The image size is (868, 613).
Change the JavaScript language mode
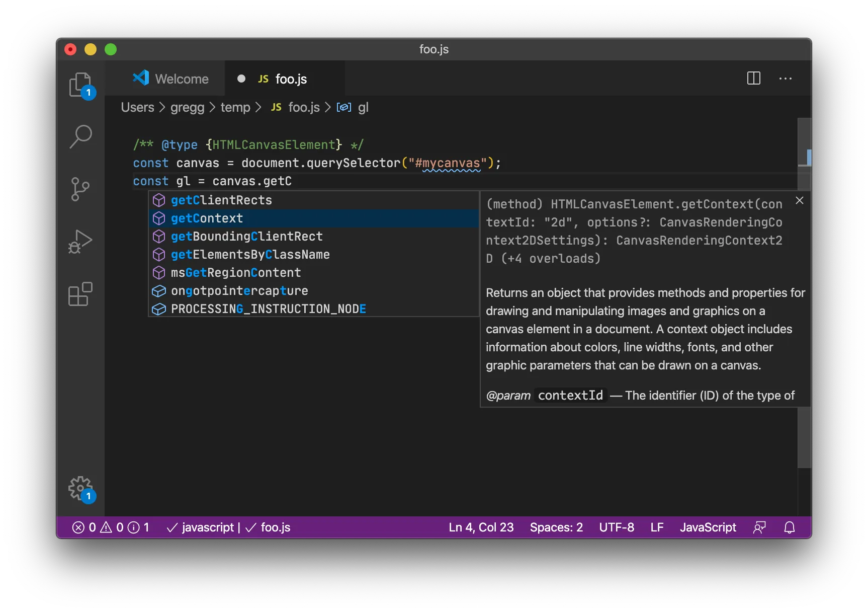708,527
